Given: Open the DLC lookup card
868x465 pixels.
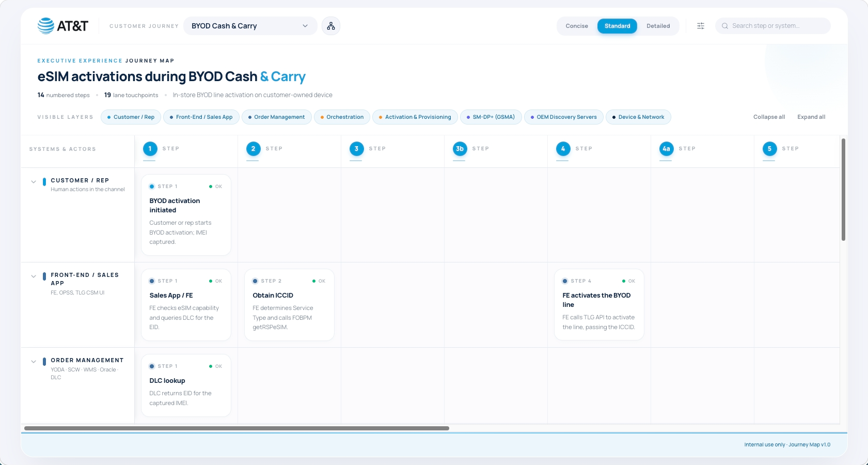Looking at the screenshot, I should pyautogui.click(x=186, y=385).
